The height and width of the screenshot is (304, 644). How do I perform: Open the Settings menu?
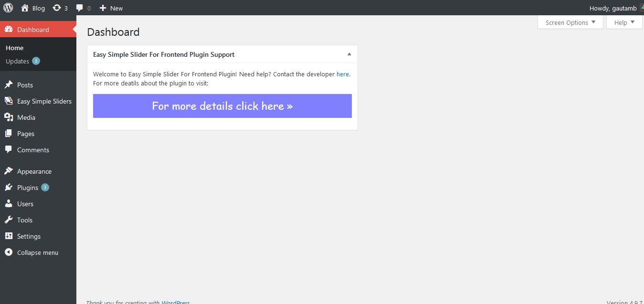coord(29,236)
